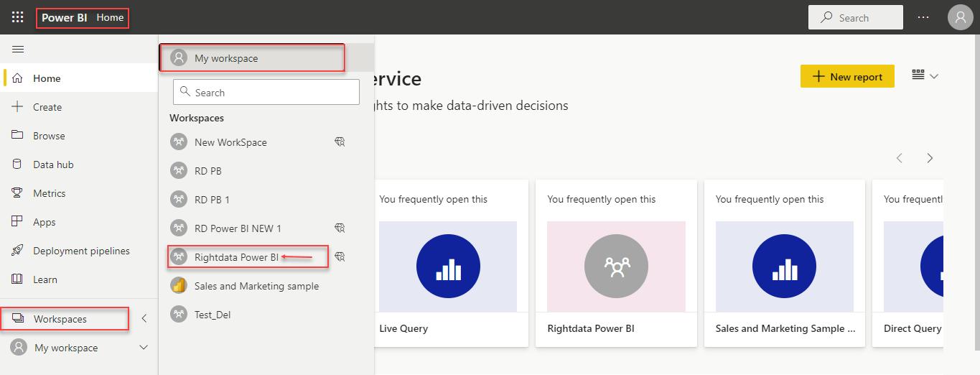This screenshot has width=980, height=375.
Task: Open the more options ellipsis in header
Action: click(x=924, y=17)
